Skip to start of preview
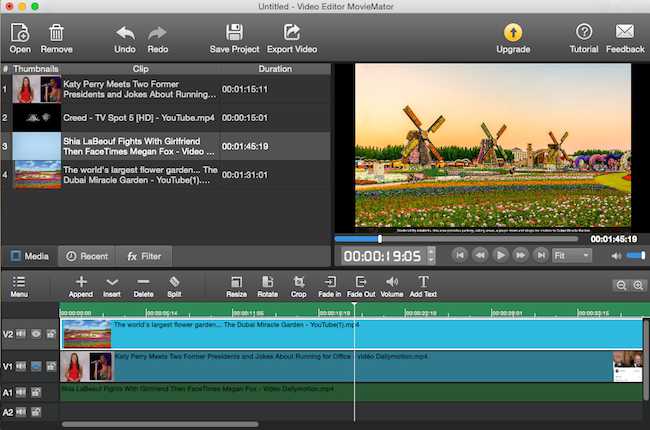The image size is (650, 430). coord(460,255)
